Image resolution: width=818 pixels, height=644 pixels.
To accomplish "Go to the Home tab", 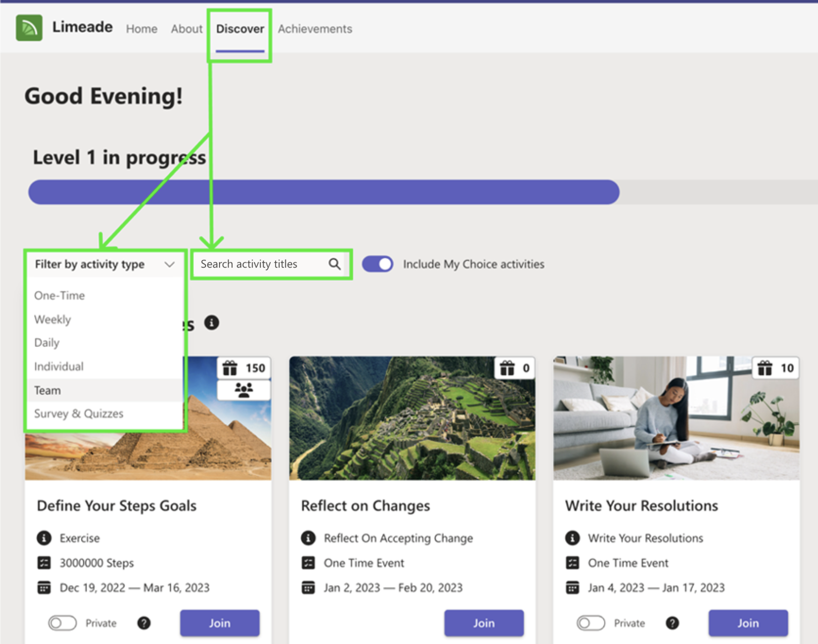I will click(141, 29).
